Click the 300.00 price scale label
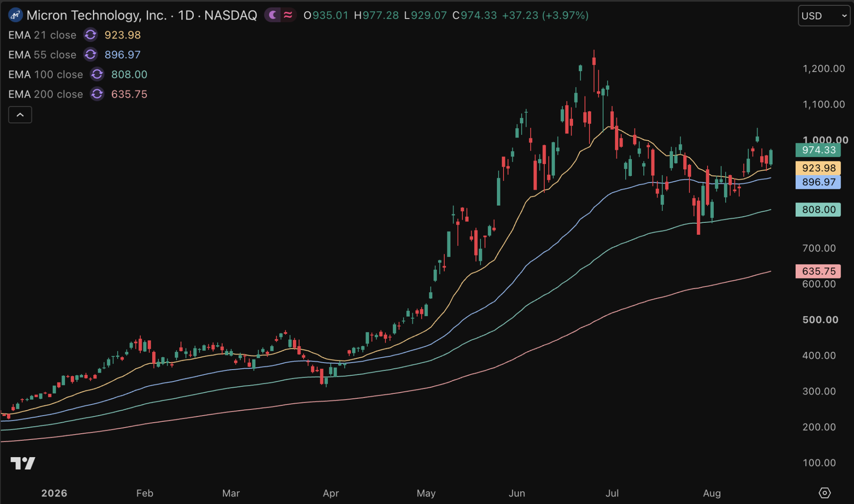The image size is (854, 504). [819, 391]
